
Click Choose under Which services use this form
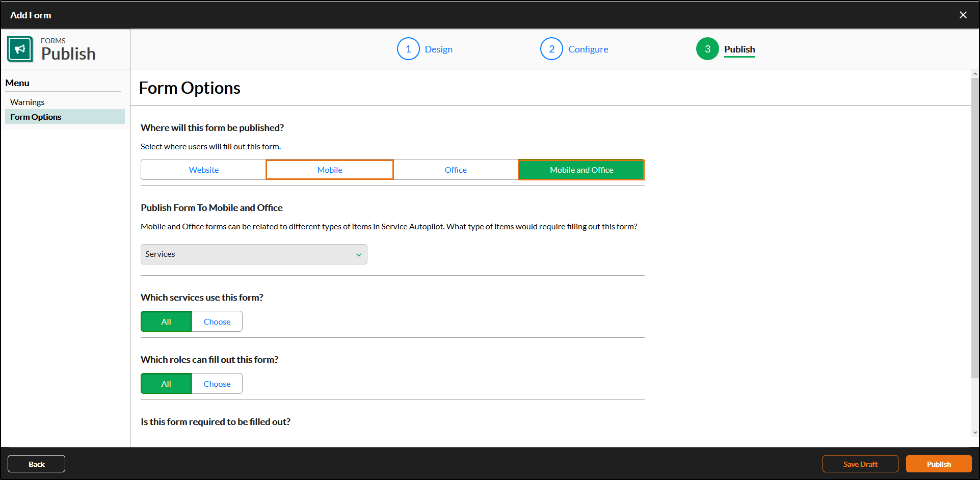(217, 322)
